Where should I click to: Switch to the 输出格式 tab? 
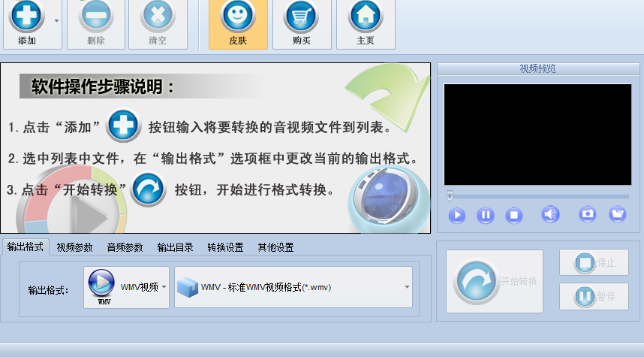tap(25, 247)
